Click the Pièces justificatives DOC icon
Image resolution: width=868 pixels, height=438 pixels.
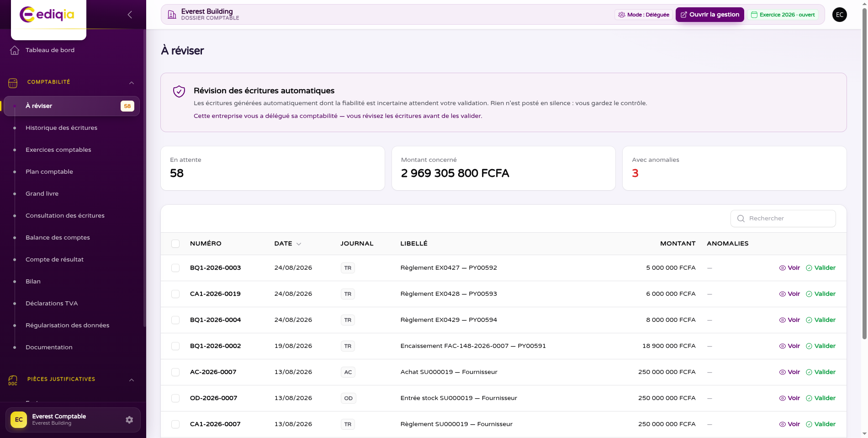pos(13,380)
